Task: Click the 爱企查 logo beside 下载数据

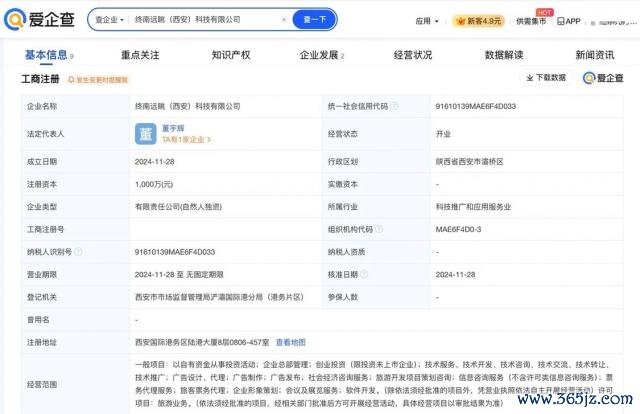Action: (x=603, y=78)
